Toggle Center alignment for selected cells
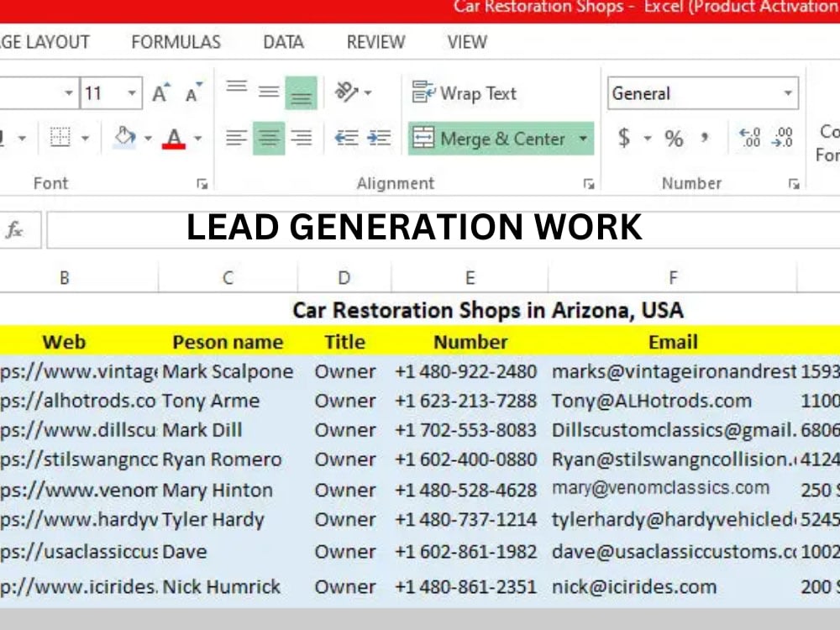 click(x=268, y=138)
